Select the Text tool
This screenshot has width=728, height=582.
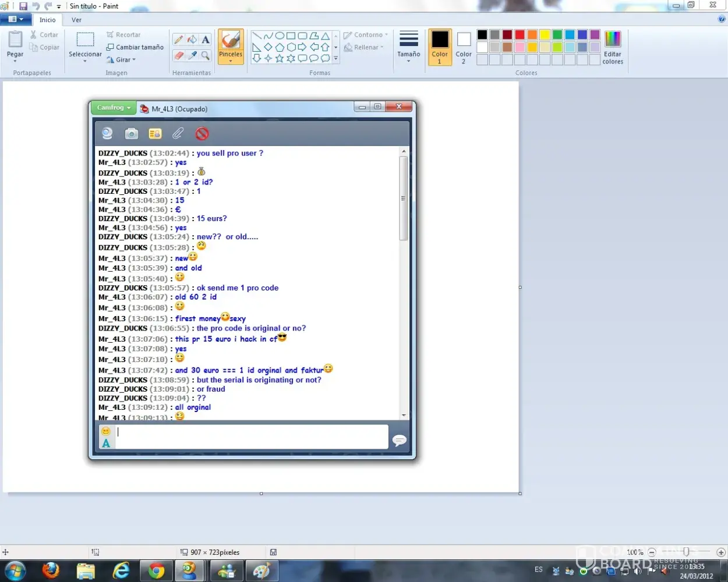pos(206,40)
